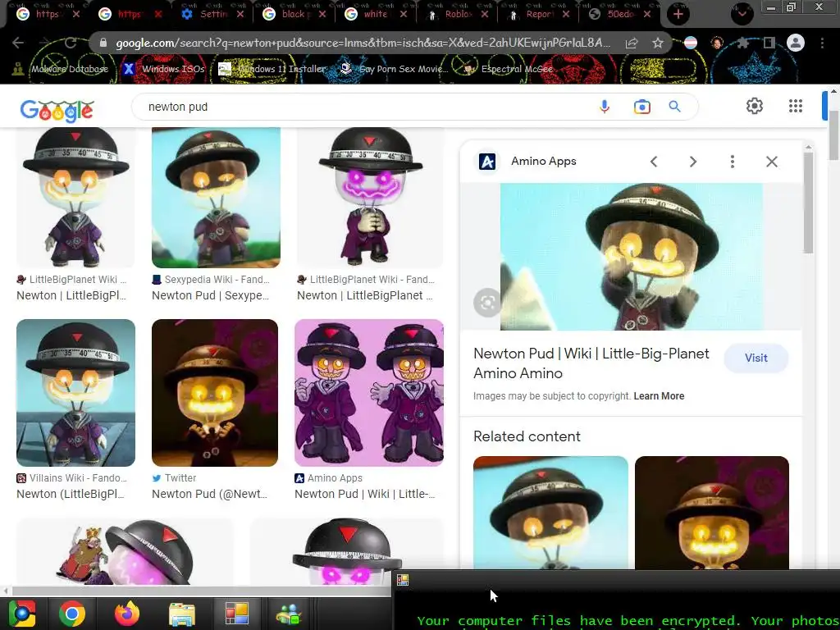Open preview panel more options menu
Image resolution: width=840 pixels, height=630 pixels.
(733, 162)
